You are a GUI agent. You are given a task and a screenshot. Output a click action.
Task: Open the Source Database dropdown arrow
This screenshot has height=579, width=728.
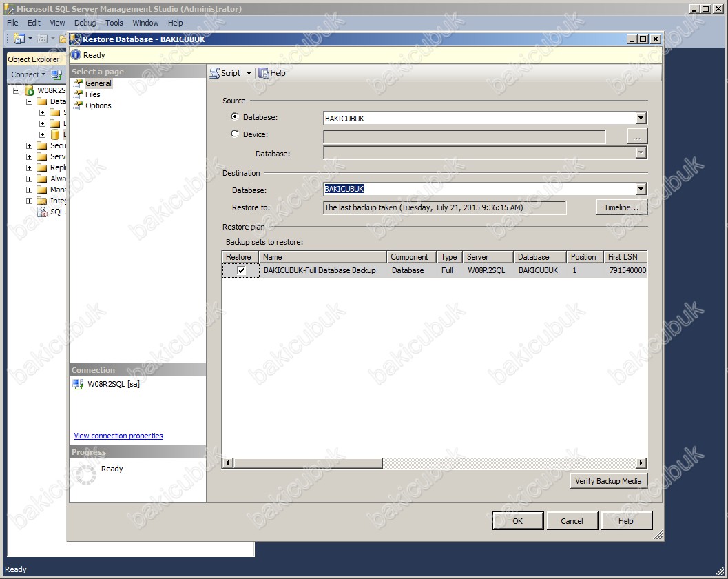(x=641, y=118)
